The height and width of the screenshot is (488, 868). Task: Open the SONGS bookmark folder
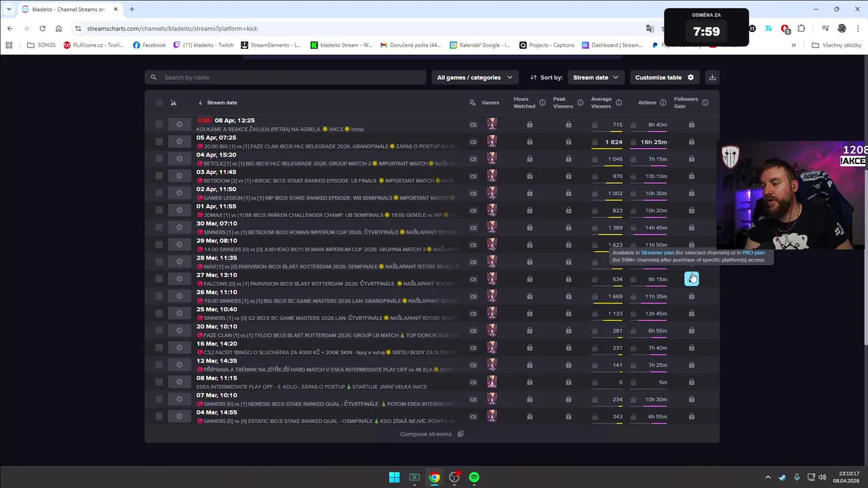click(41, 45)
